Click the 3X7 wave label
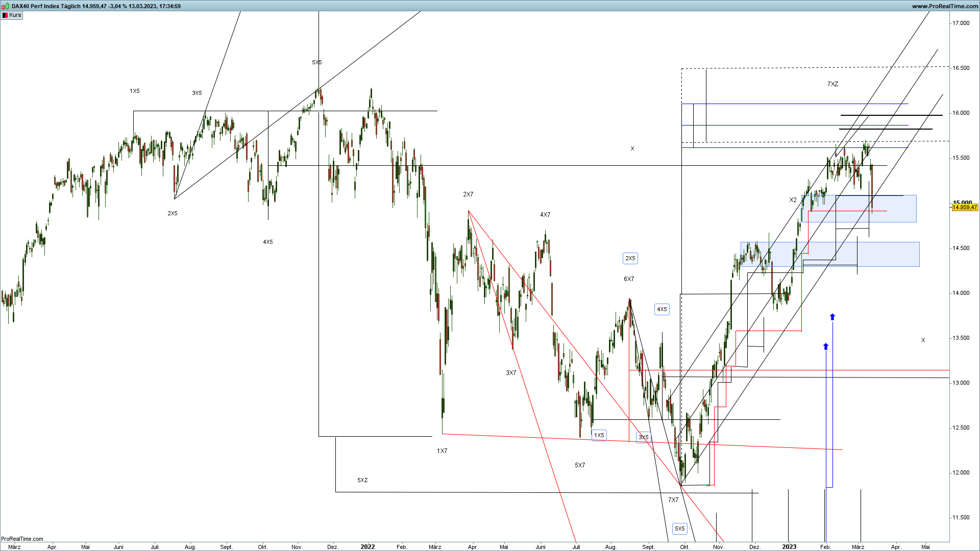The height and width of the screenshot is (551, 980). click(x=511, y=373)
